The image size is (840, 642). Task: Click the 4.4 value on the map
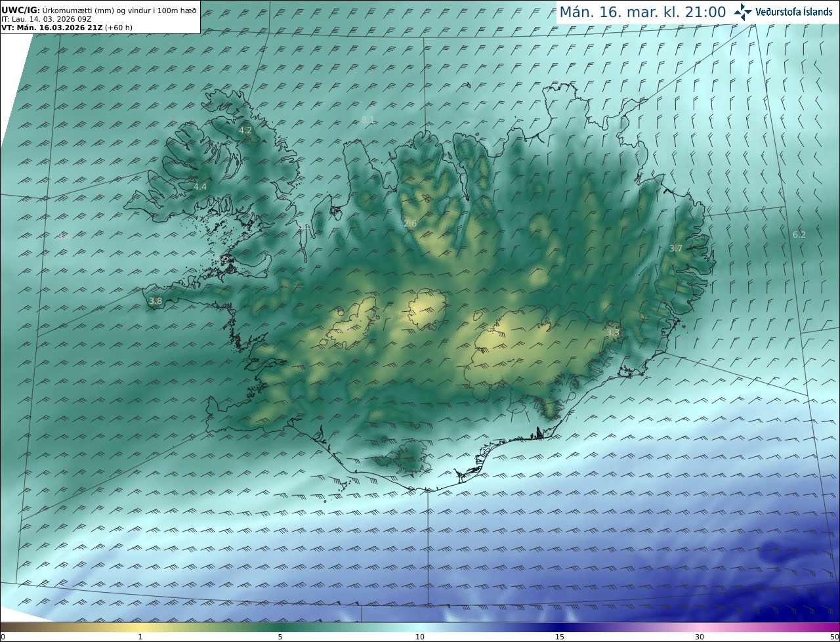pyautogui.click(x=200, y=187)
